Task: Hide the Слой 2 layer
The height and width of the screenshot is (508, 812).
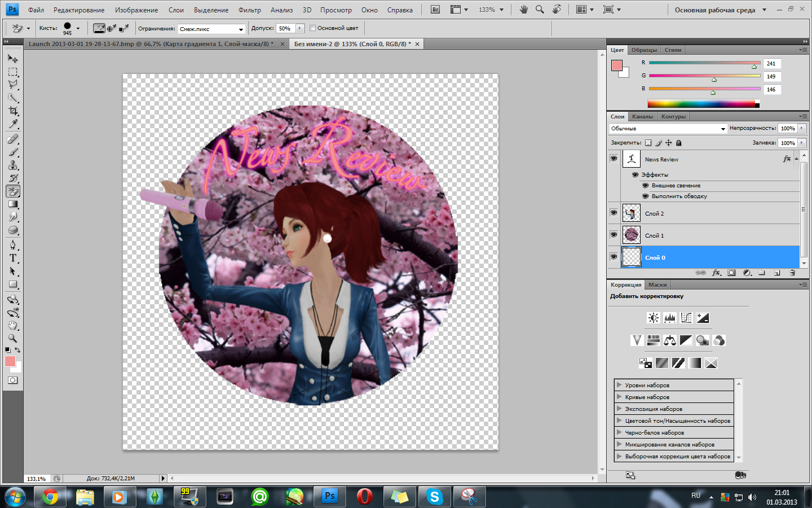Action: click(x=614, y=213)
